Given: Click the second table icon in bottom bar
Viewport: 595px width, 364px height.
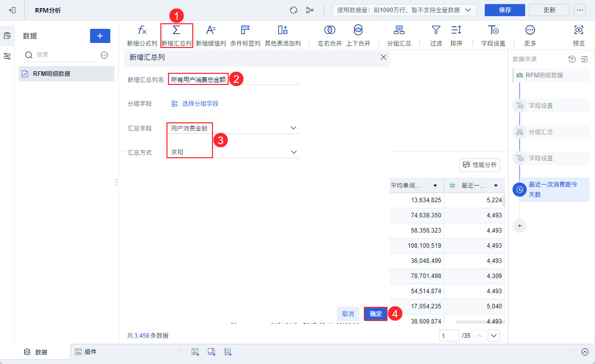Looking at the screenshot, I should (211, 352).
